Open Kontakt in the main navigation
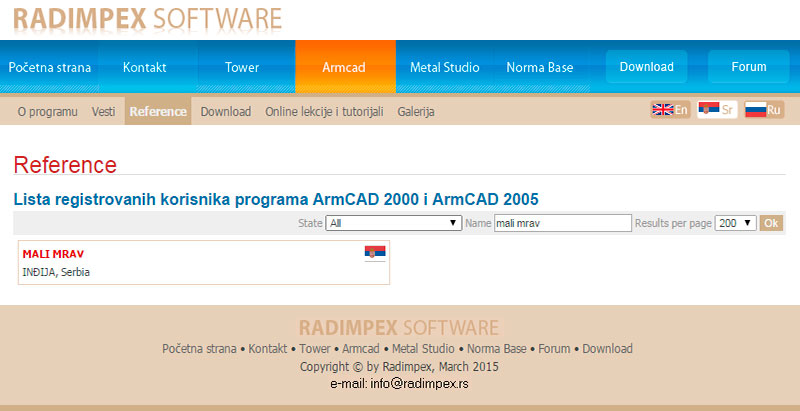The width and height of the screenshot is (800, 411). coord(144,67)
